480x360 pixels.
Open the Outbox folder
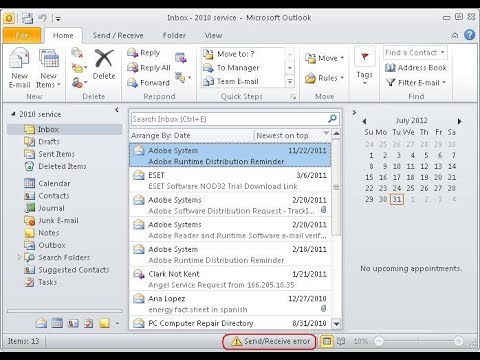(45, 245)
